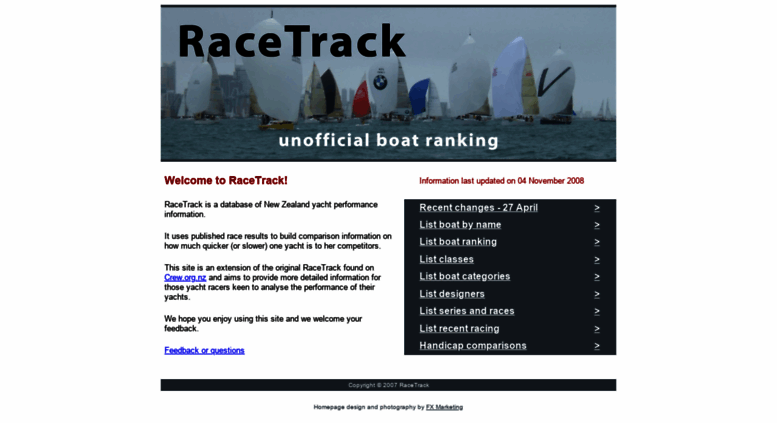Click arrow beside List series and races

[597, 312]
